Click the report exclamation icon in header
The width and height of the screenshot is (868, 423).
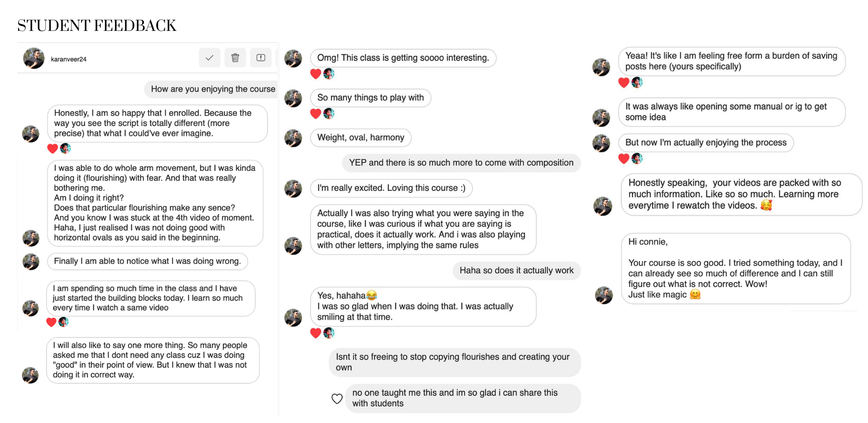coord(261,58)
